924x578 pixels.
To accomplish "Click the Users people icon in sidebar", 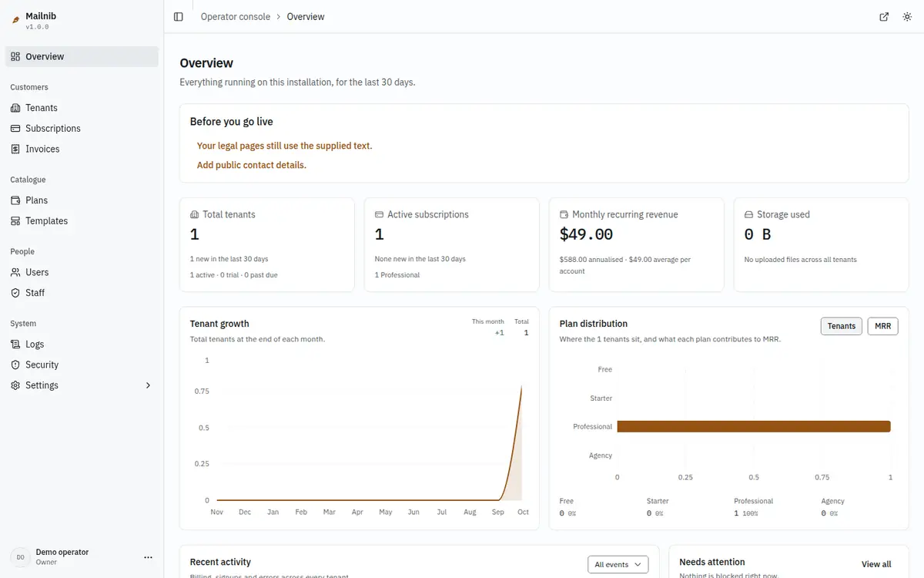I will pos(15,272).
